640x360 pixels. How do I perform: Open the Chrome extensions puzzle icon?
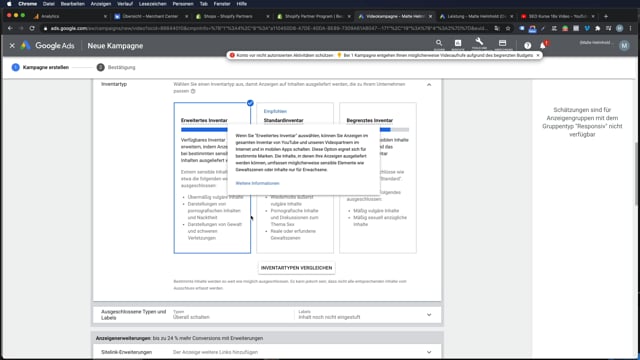coord(598,28)
